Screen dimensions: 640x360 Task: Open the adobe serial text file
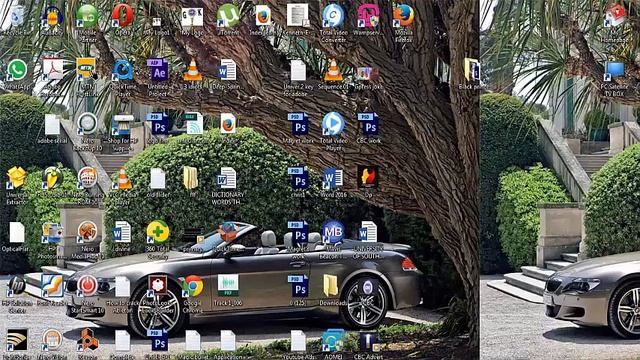click(x=52, y=125)
